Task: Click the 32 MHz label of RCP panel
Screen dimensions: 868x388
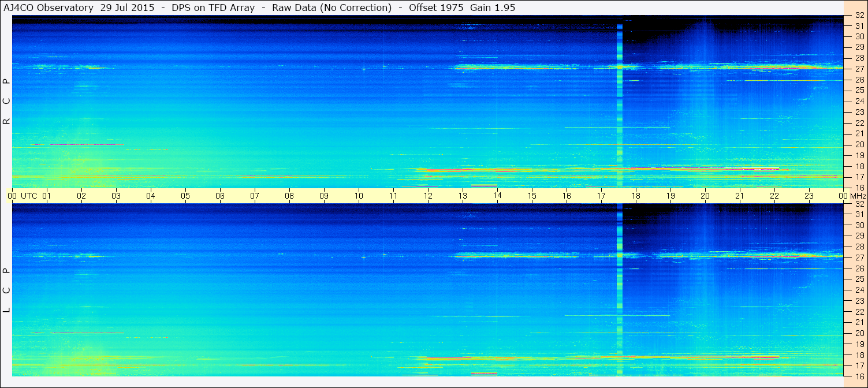Action: (859, 16)
